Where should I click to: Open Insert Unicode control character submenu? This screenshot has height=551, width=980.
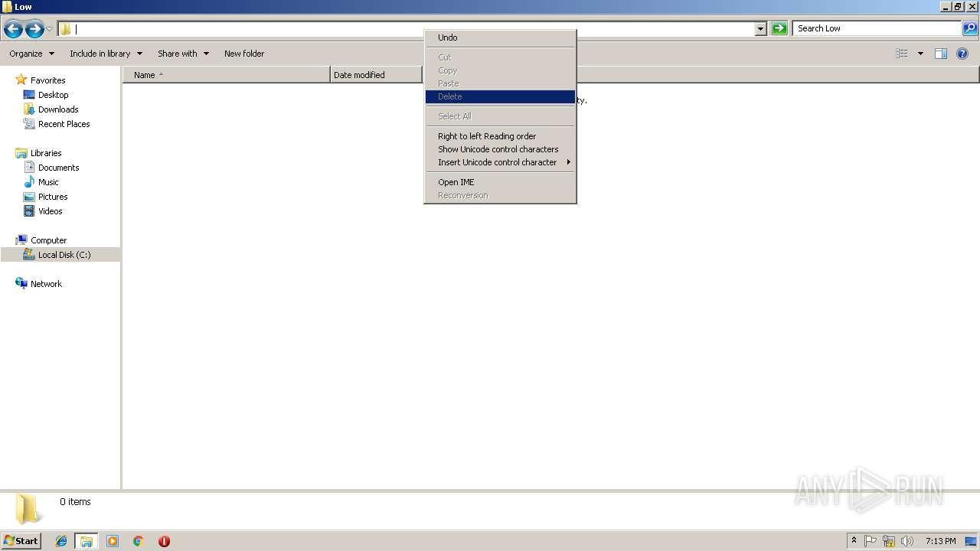(x=500, y=162)
